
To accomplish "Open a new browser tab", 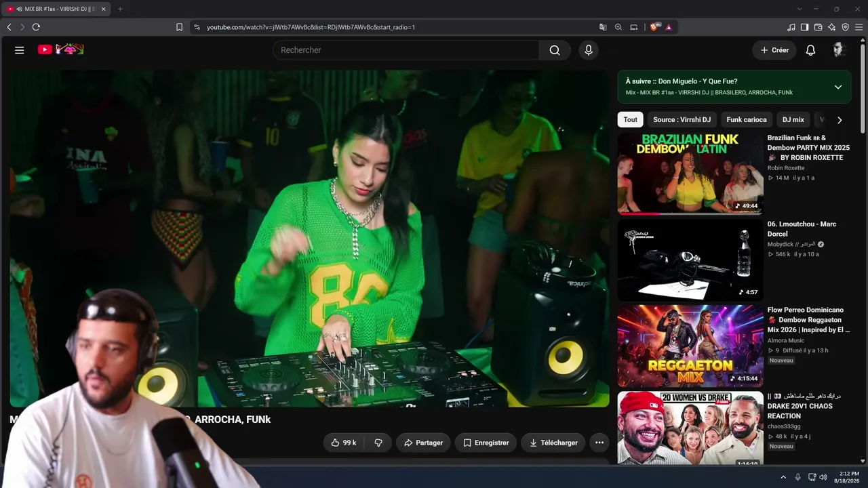I will (120, 9).
